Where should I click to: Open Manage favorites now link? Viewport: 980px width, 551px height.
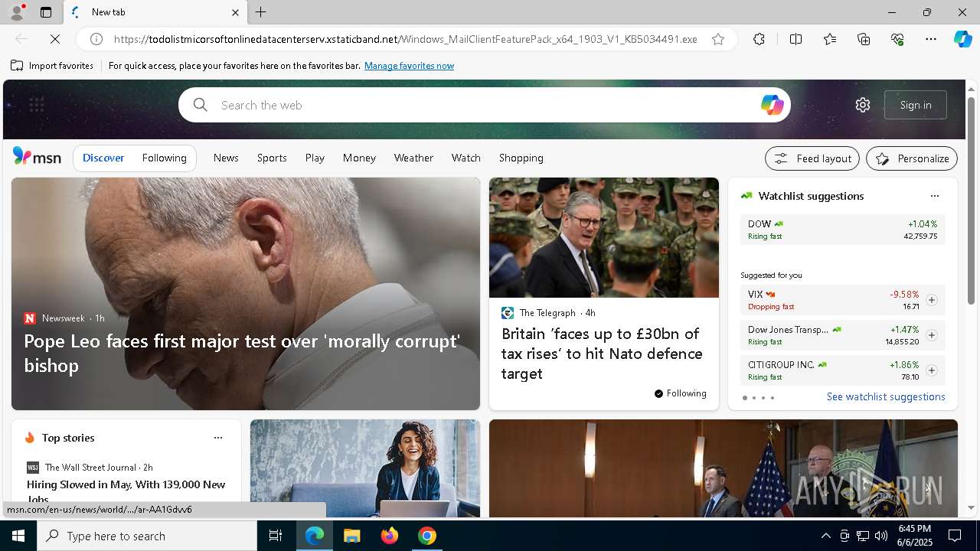(409, 66)
